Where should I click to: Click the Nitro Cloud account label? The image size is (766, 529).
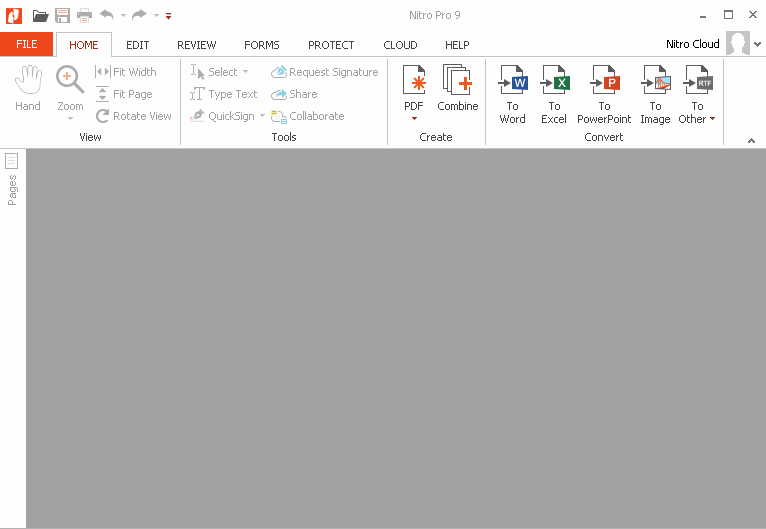point(692,44)
